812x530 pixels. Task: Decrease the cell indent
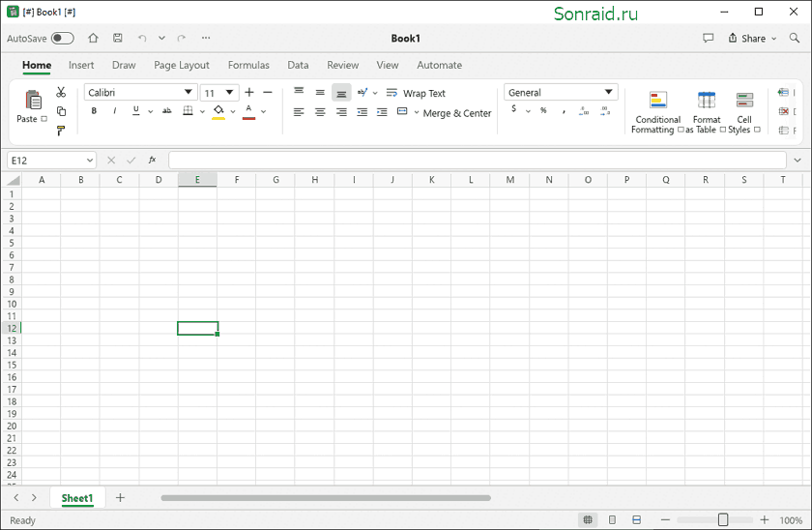[x=362, y=112]
